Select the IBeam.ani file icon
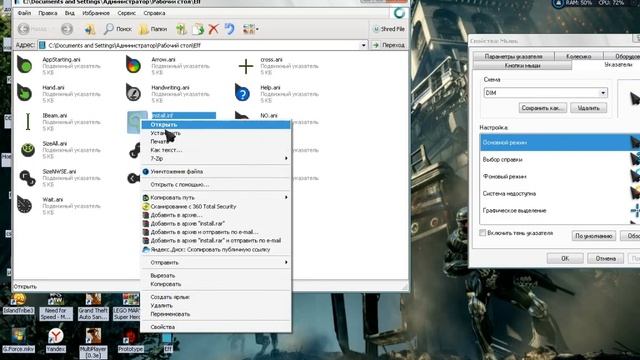 point(28,122)
